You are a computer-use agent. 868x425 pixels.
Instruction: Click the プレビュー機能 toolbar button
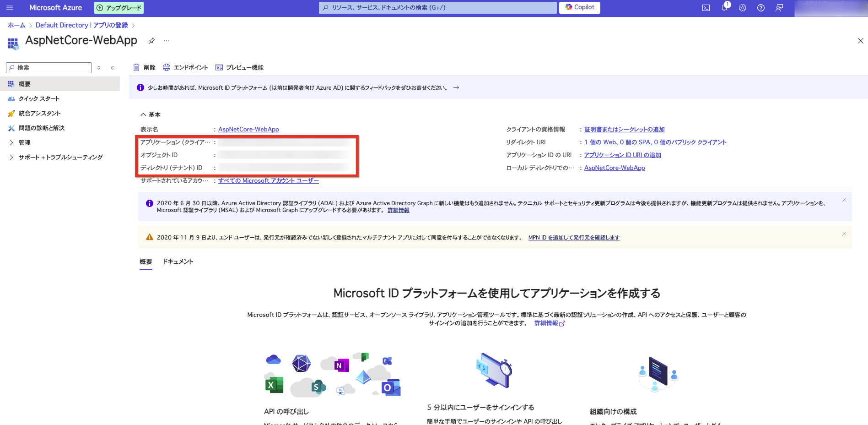(x=239, y=68)
